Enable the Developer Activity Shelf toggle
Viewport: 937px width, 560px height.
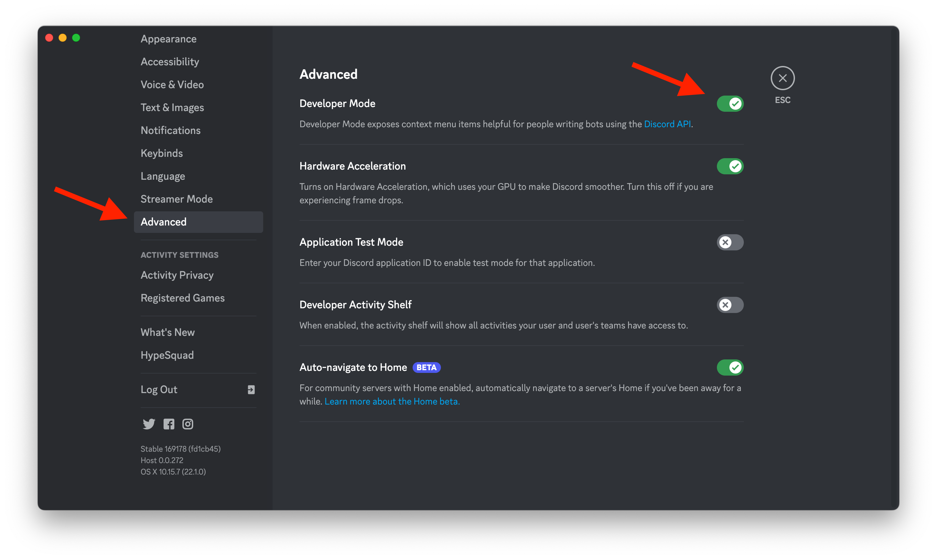(x=730, y=305)
